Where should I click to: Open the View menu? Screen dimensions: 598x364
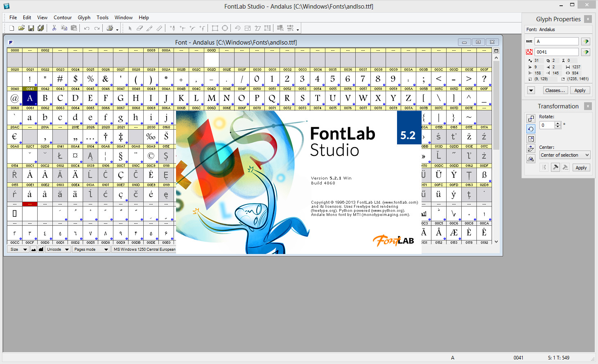click(x=42, y=18)
